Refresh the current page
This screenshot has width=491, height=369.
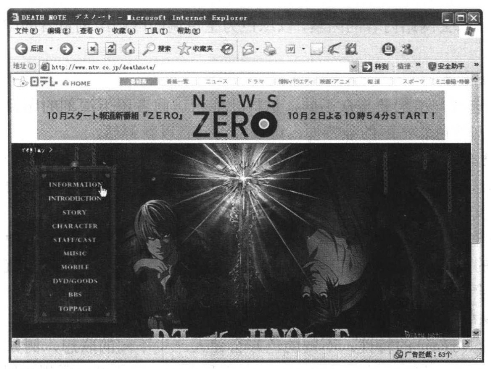tap(111, 49)
